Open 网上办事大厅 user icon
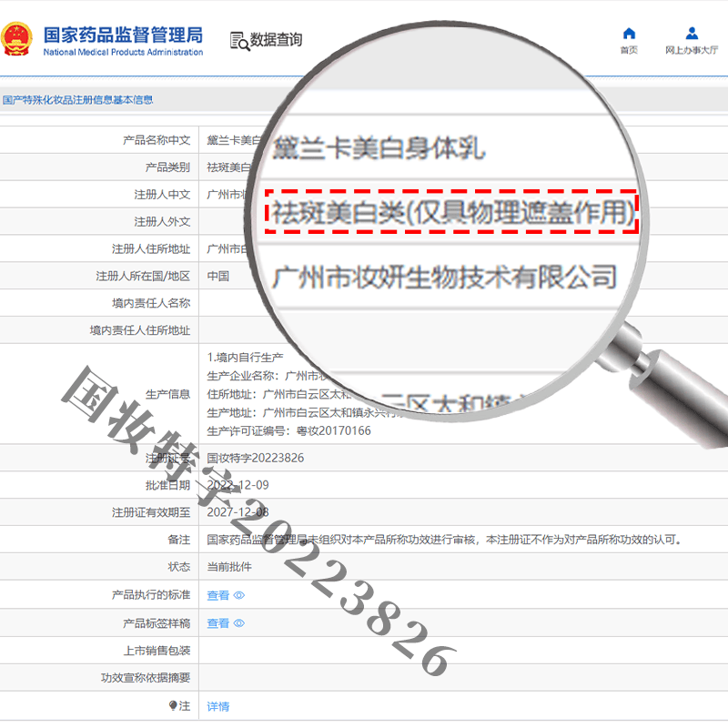728x728 pixels. point(692,34)
